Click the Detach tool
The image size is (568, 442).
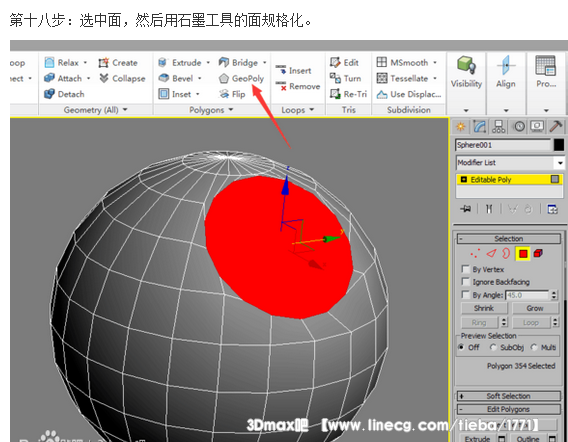click(x=64, y=94)
